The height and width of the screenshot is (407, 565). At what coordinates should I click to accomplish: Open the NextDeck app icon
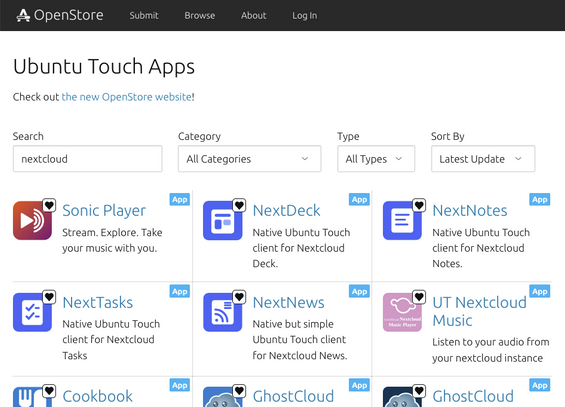point(223,220)
